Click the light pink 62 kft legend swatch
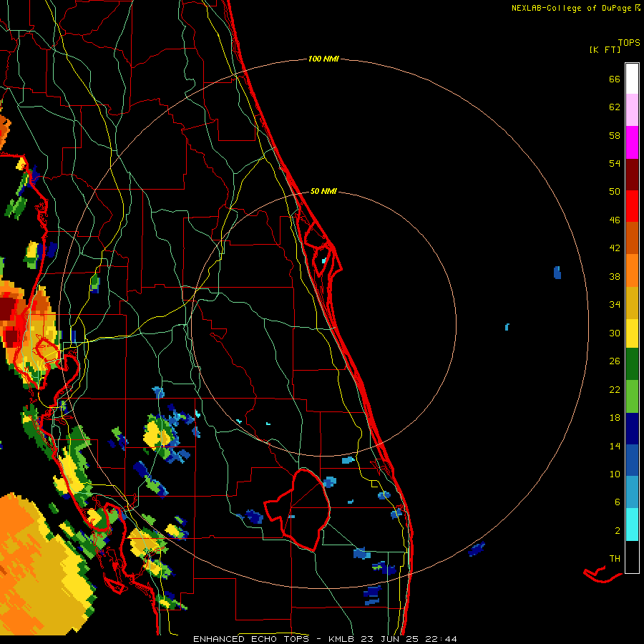 (632, 110)
